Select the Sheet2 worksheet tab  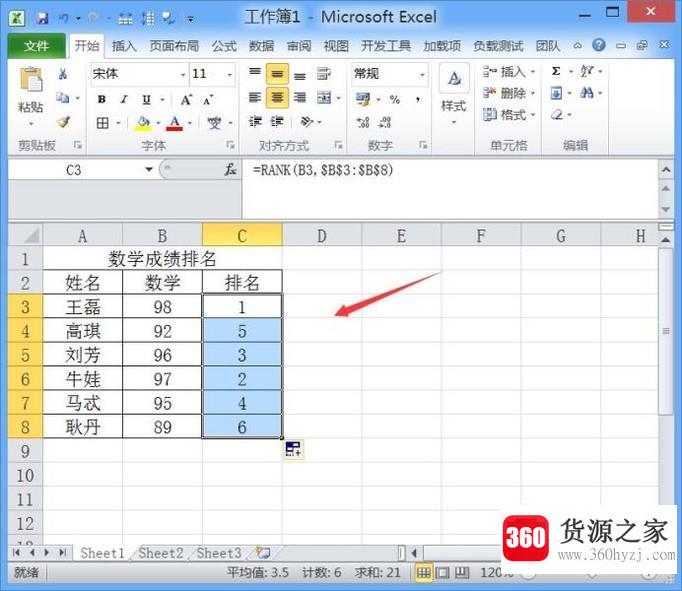[160, 553]
